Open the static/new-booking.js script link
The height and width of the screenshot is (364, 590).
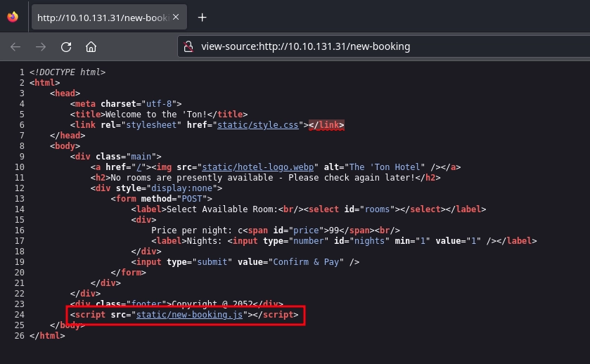pyautogui.click(x=189, y=315)
